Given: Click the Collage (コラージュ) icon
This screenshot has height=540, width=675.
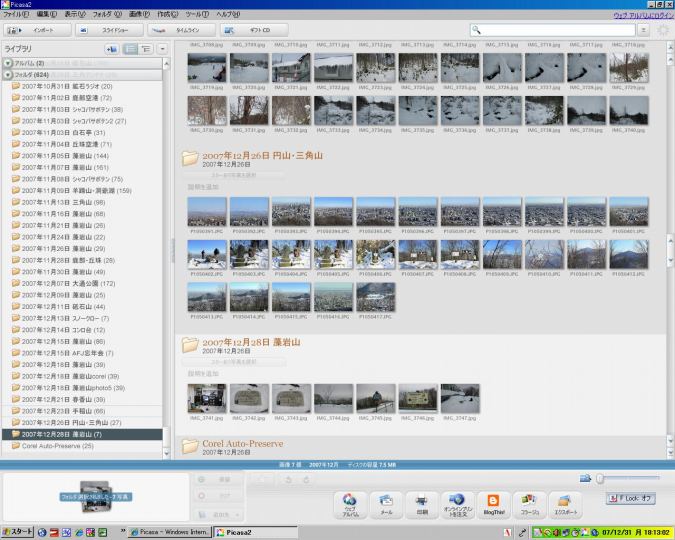Looking at the screenshot, I should pyautogui.click(x=528, y=502).
